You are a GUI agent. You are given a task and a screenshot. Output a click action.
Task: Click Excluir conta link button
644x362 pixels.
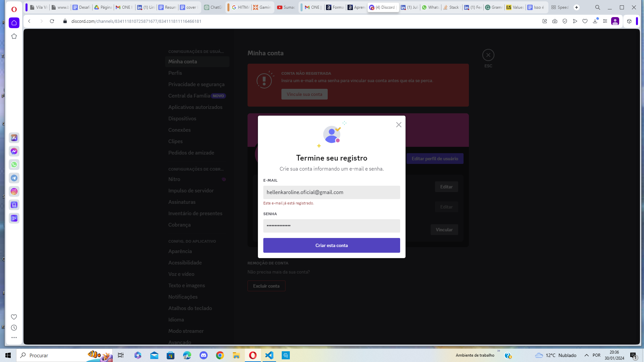(266, 286)
